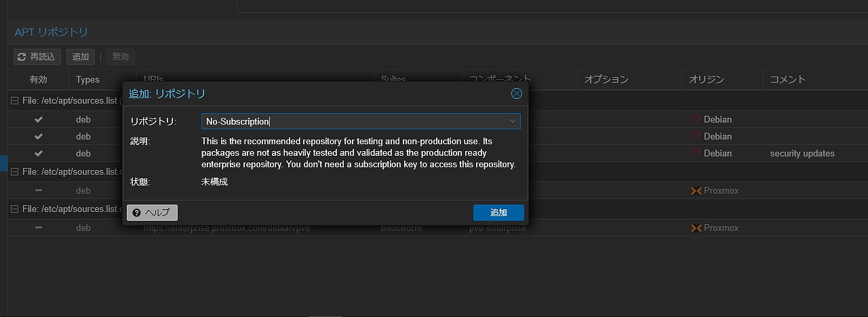This screenshot has height=317, width=868.
Task: Click the reload icon in 再読込 button
Action: click(22, 57)
